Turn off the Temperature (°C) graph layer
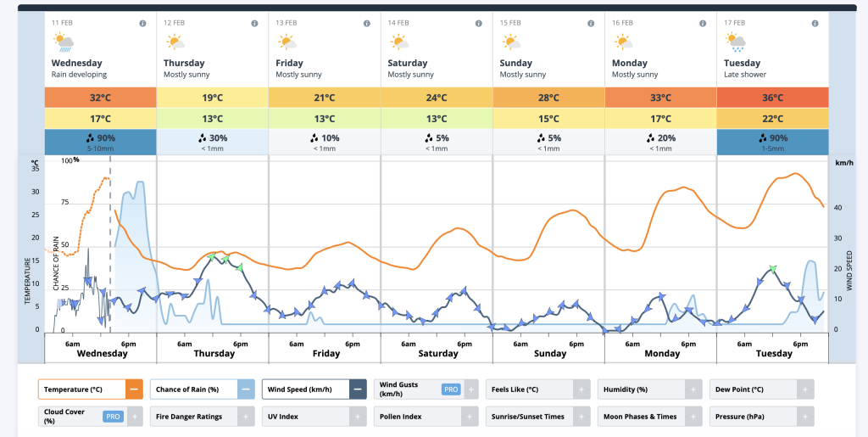Image resolution: width=868 pixels, height=437 pixels. pyautogui.click(x=133, y=389)
